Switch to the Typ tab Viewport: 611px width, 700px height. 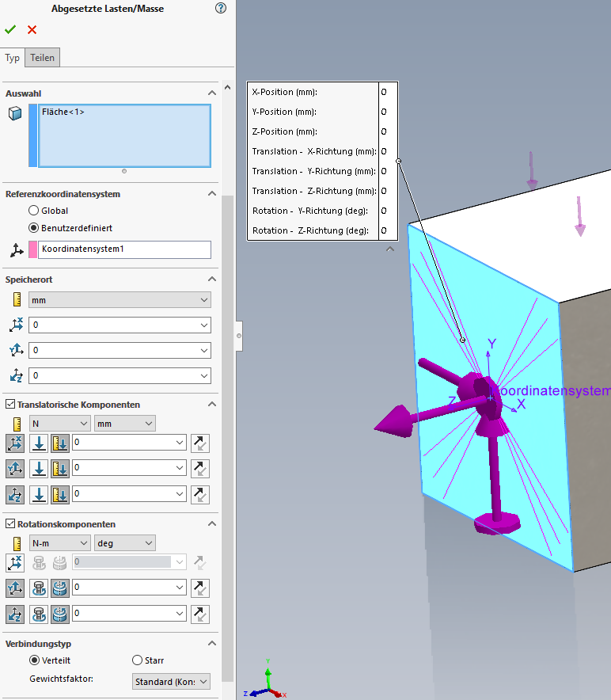click(13, 58)
